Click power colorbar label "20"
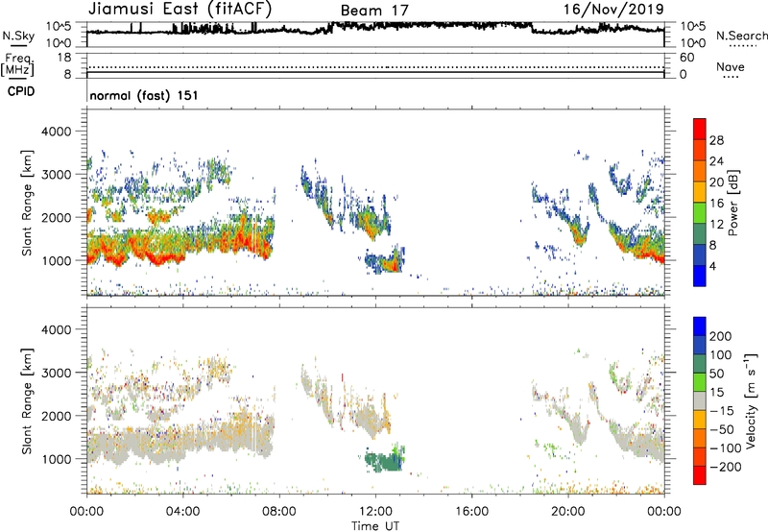The width and height of the screenshot is (768, 532). [x=716, y=182]
